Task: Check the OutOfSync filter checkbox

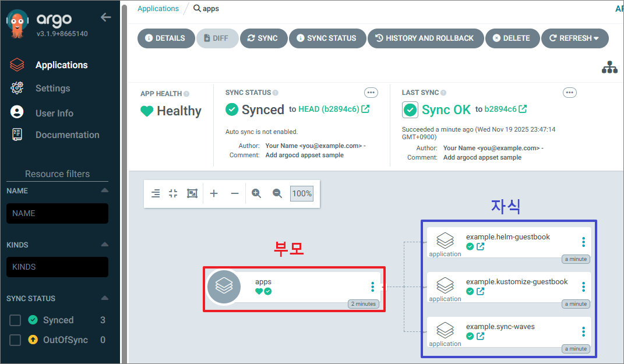Action: click(15, 340)
